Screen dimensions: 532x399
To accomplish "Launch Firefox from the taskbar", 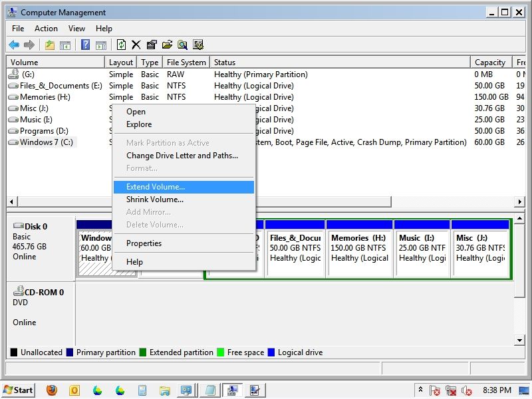I will click(x=52, y=390).
